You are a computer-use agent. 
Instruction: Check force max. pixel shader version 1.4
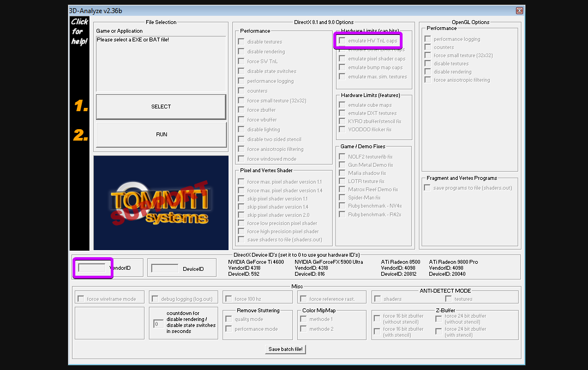coord(241,190)
